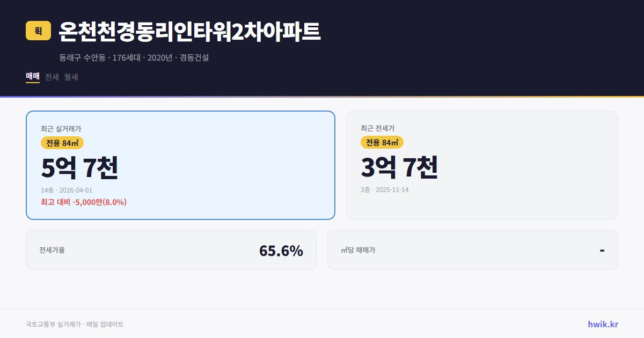Click the ㎡당 매매가 panel
644x338 pixels.
point(472,249)
